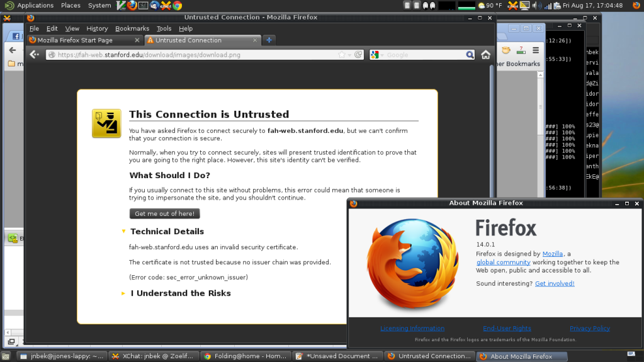Click the googly eyes applet in the panel
Viewport: 644px width, 362px height.
point(429,5)
